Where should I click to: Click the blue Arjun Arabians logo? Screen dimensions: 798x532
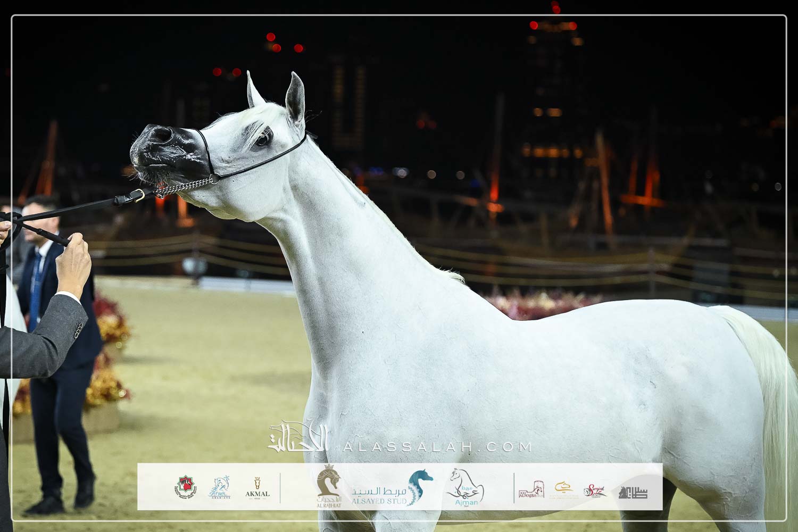point(220,487)
